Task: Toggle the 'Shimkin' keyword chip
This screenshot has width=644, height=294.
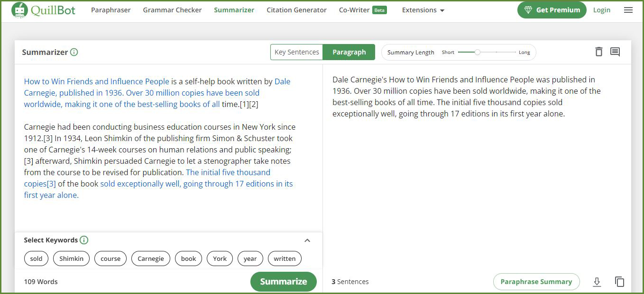Action: (71, 258)
